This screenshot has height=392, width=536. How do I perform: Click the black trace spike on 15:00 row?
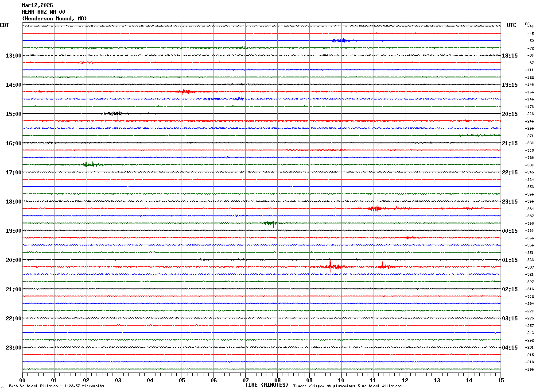click(117, 114)
